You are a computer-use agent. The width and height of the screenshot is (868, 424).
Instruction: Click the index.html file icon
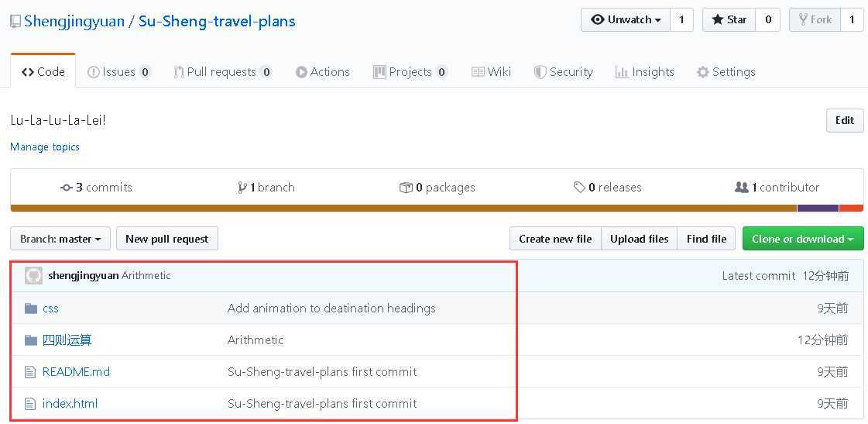[x=30, y=404]
